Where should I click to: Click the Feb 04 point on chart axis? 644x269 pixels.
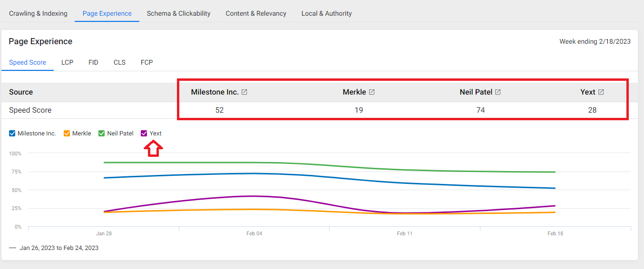tap(254, 233)
